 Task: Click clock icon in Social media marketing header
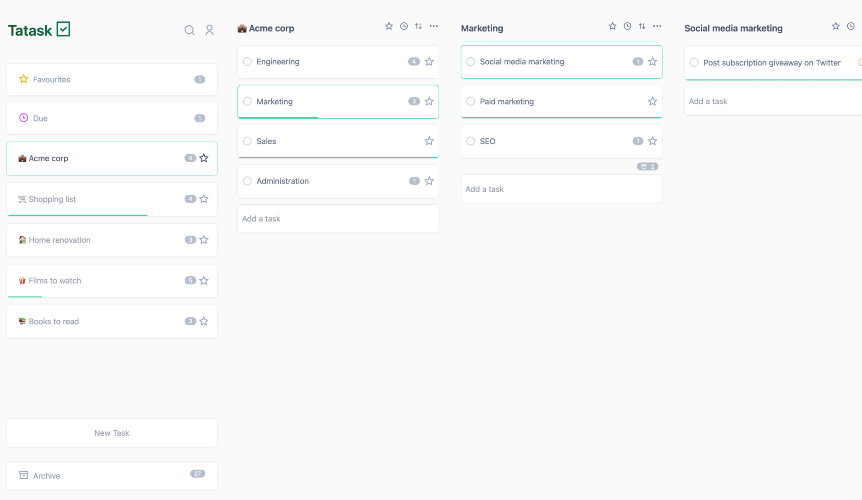pos(851,26)
